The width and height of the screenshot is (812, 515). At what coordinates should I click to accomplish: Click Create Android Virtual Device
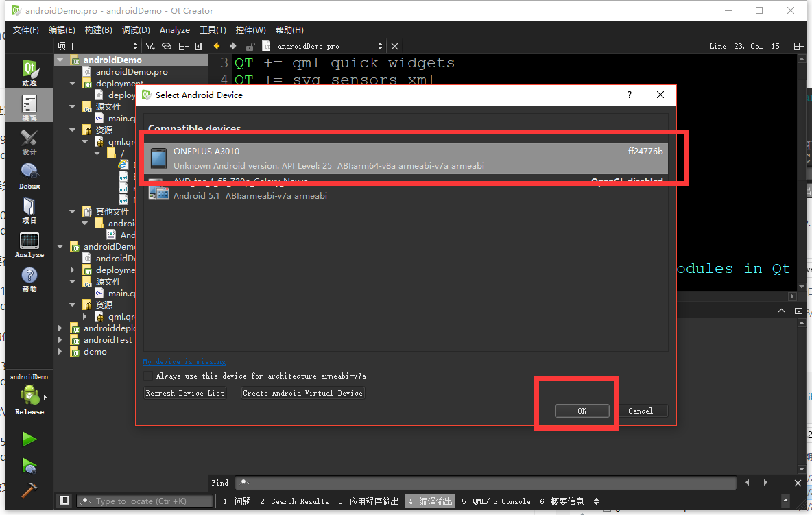coord(303,393)
